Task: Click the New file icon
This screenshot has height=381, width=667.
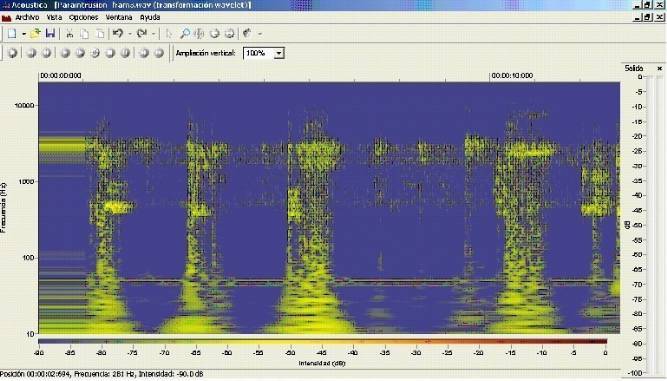Action: click(12, 34)
